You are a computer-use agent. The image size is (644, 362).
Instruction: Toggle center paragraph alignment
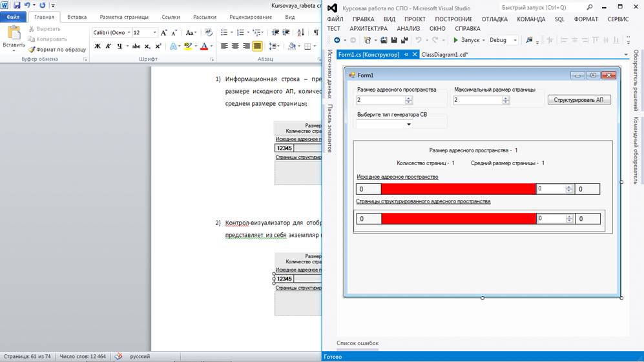[x=235, y=46]
